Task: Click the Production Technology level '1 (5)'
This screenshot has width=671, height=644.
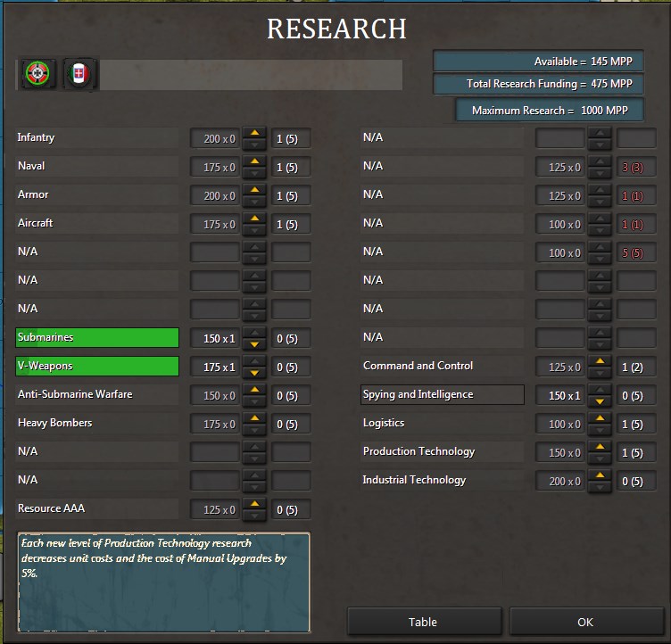Action: click(x=636, y=453)
